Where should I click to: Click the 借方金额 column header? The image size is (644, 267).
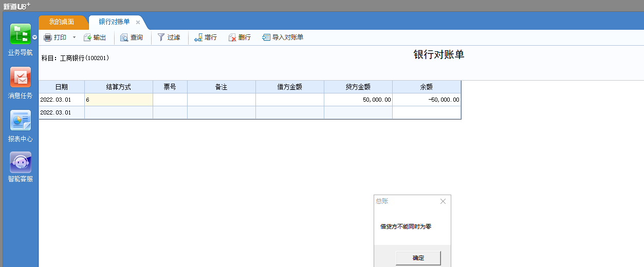tap(289, 87)
